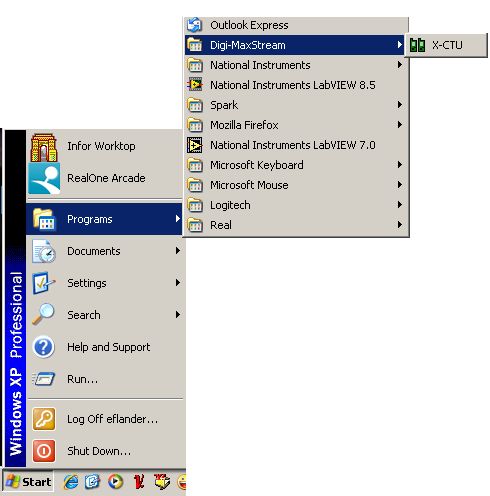The image size is (490, 496).
Task: Click the Log Off key icon
Action: point(44,419)
